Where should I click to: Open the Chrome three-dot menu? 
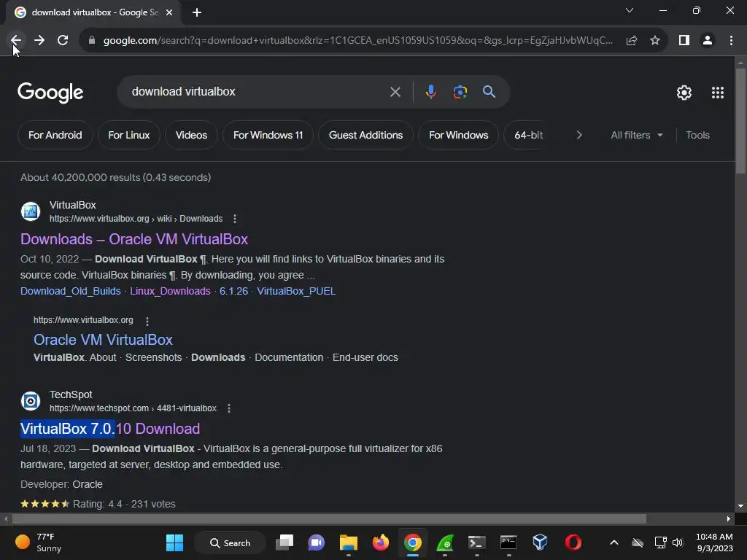point(731,41)
